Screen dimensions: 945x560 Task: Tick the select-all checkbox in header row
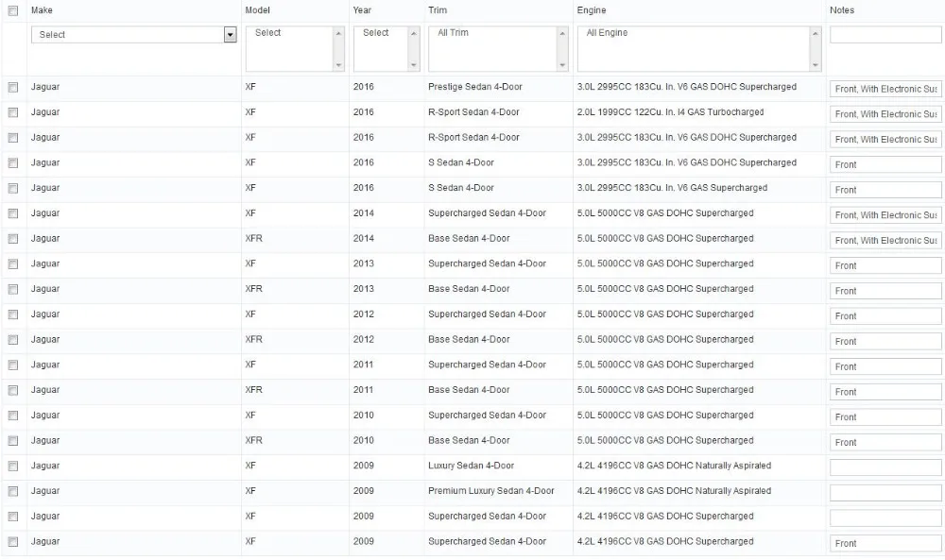click(x=12, y=10)
